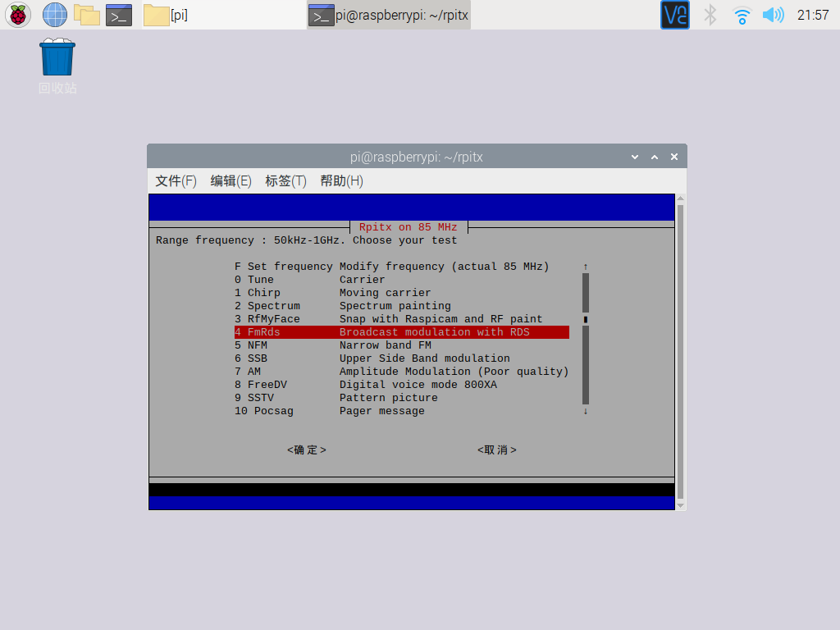
Task: Open the Wi-Fi network menu
Action: click(742, 15)
